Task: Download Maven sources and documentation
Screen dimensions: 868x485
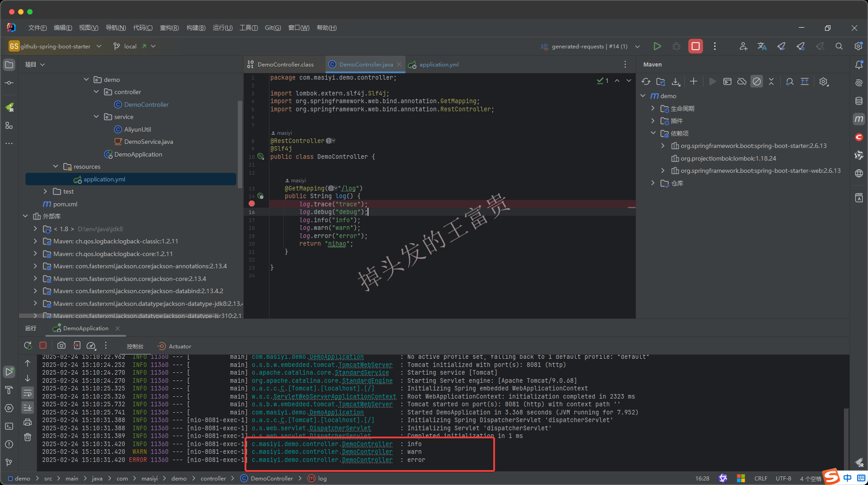Action: point(676,81)
